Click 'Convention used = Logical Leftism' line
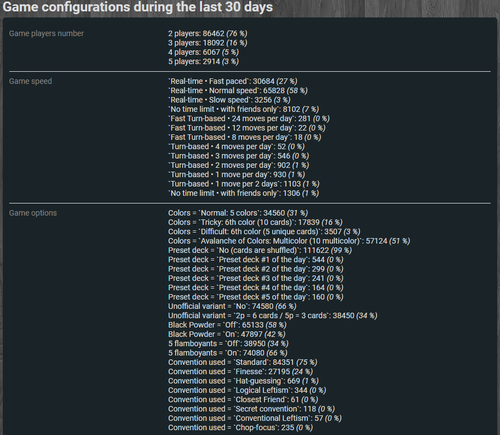Screen dimensions: 500x435 (247, 390)
